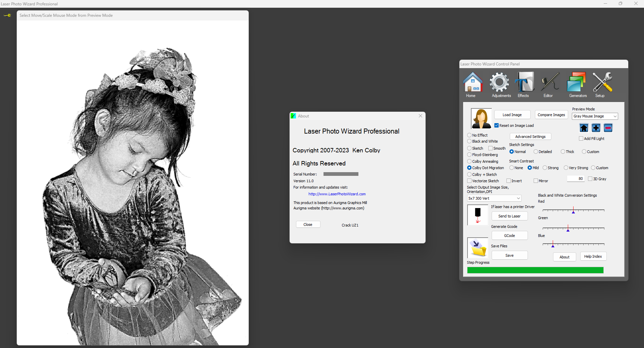Click the blue plus zoom icon
This screenshot has height=348, width=644.
pyautogui.click(x=596, y=128)
